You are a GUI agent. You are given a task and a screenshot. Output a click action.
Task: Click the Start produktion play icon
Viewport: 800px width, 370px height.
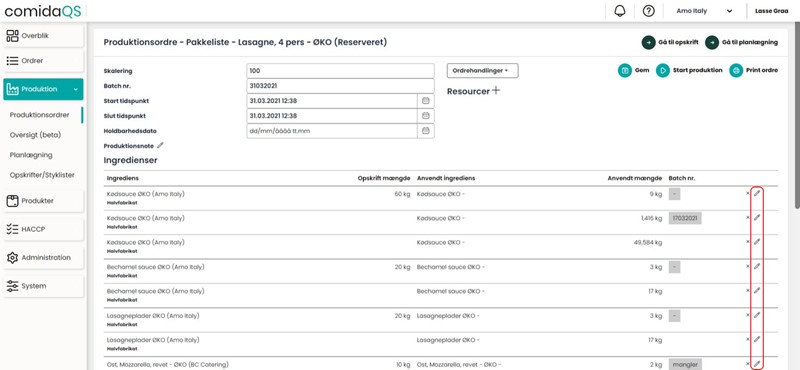click(663, 70)
